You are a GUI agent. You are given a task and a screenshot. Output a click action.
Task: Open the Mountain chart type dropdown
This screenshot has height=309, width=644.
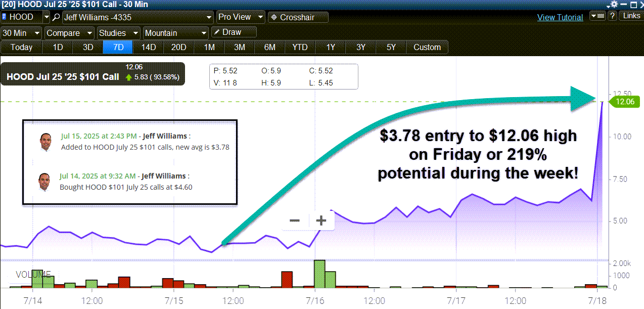coord(175,33)
